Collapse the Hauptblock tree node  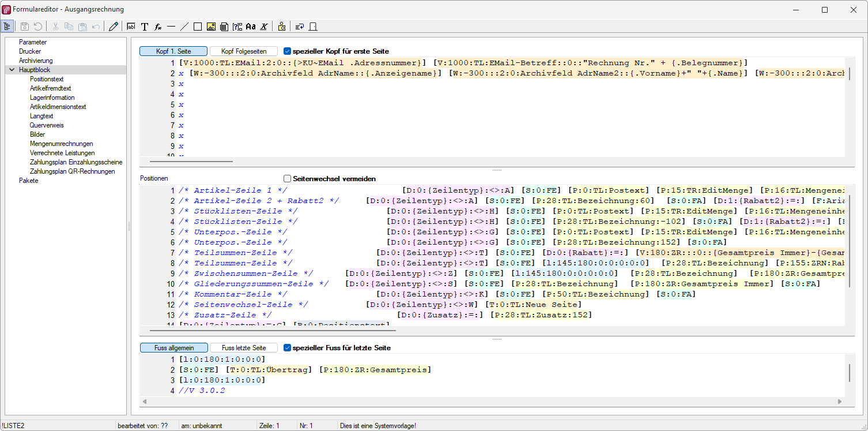tap(12, 70)
